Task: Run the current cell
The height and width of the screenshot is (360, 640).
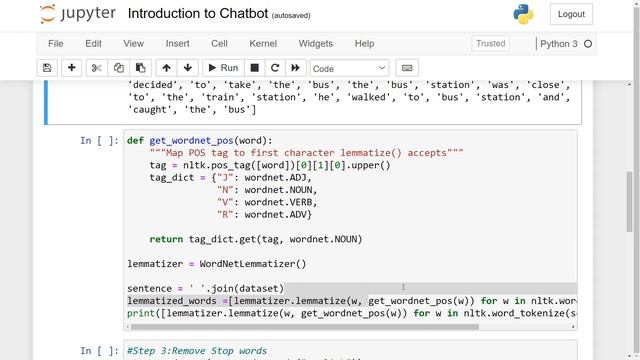Action: point(223,68)
